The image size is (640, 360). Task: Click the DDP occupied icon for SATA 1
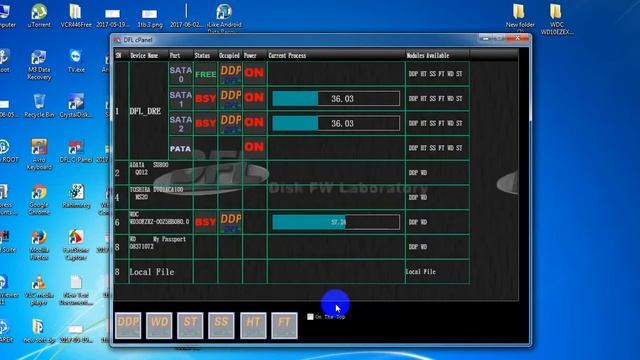point(231,98)
